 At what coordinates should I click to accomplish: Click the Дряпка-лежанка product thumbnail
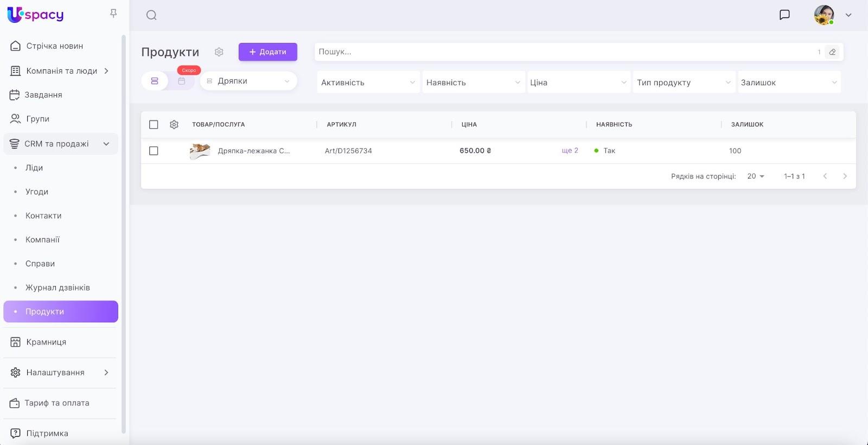200,151
